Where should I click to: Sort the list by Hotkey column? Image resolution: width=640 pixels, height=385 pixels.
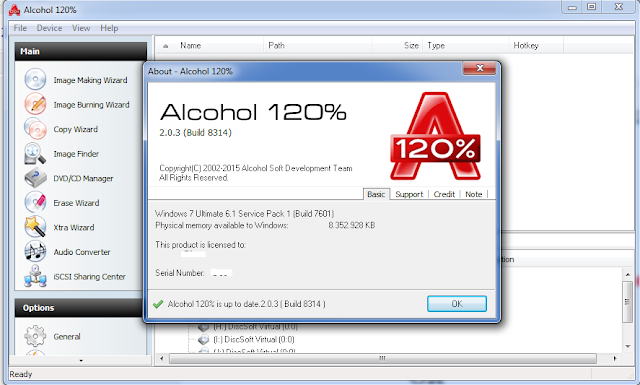(526, 45)
